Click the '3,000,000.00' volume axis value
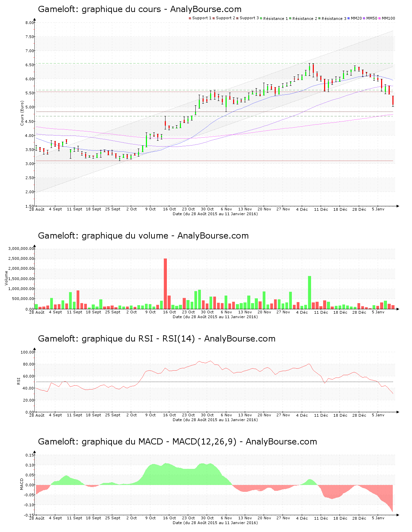This screenshot has height=532, width=412. click(x=21, y=248)
